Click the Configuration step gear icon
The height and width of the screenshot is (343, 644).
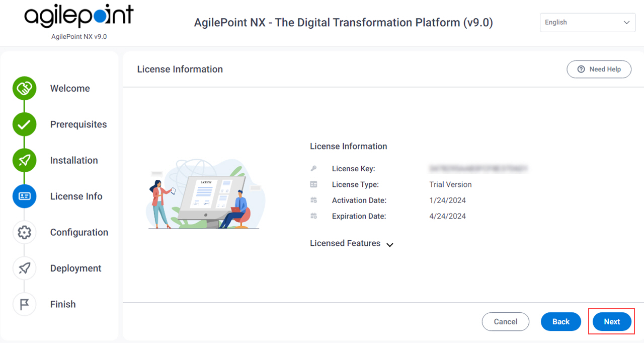[24, 232]
